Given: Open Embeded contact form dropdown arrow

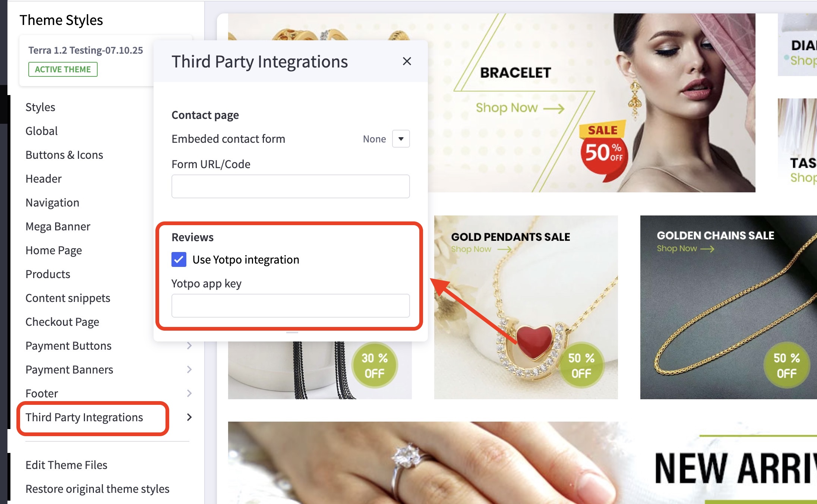Looking at the screenshot, I should (x=401, y=139).
